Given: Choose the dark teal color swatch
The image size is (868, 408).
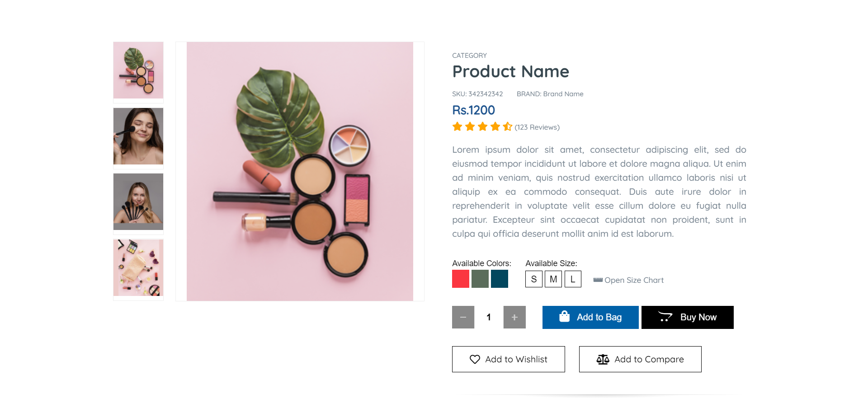Looking at the screenshot, I should click(x=500, y=279).
